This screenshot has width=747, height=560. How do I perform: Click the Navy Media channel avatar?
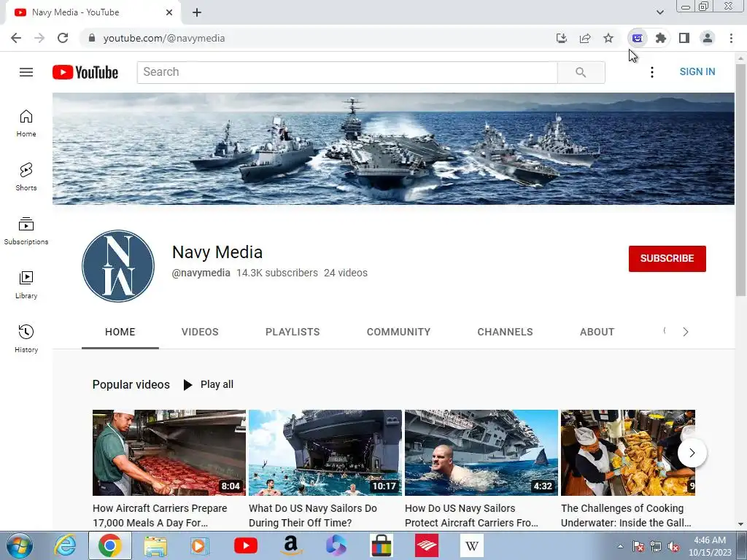[118, 266]
